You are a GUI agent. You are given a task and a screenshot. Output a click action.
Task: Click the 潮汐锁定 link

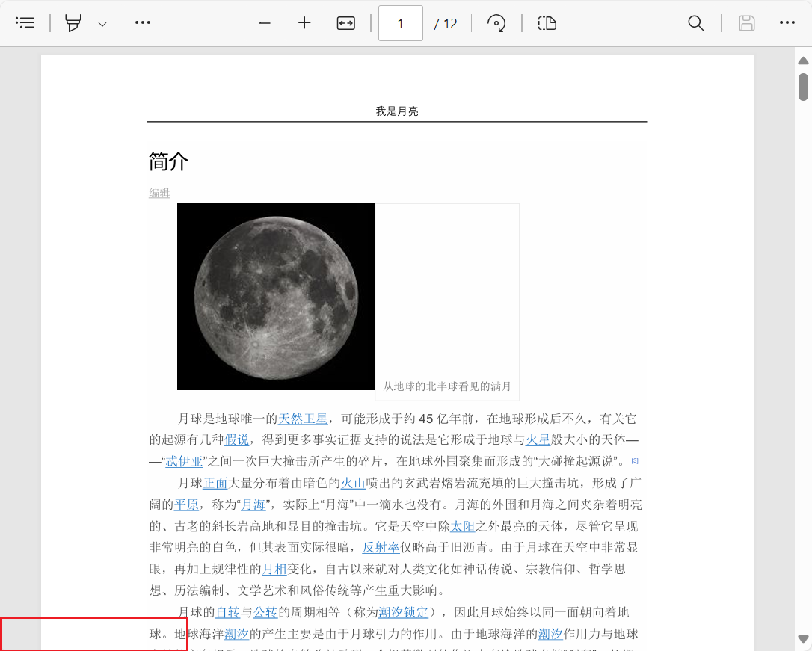(404, 612)
